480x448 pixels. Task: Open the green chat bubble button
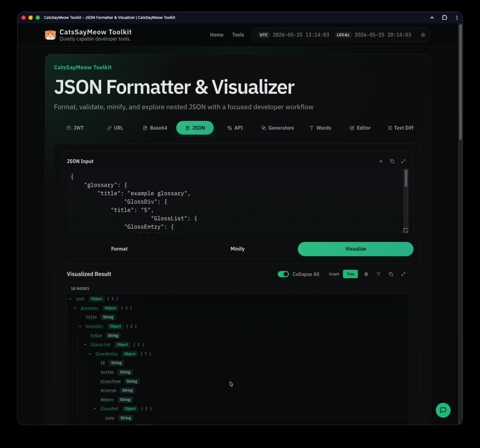click(443, 410)
